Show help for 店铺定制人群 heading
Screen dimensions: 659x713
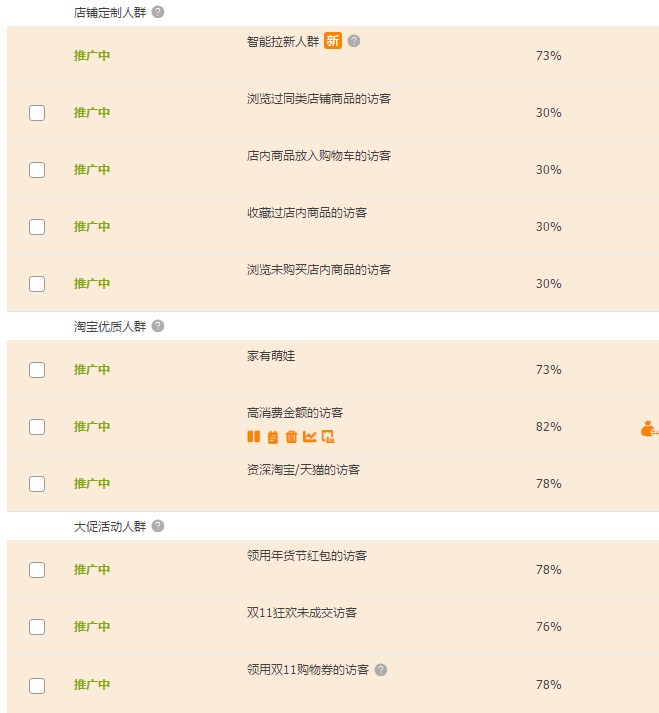click(x=158, y=12)
